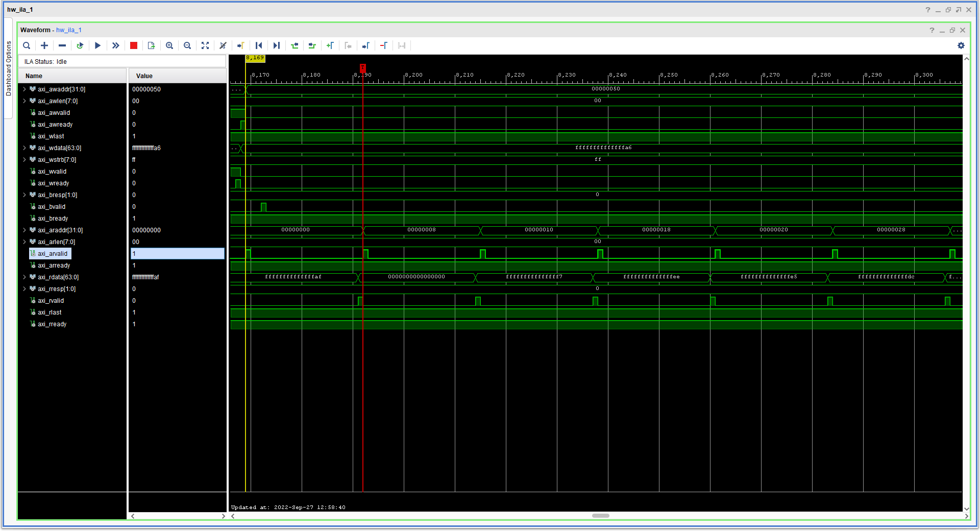This screenshot has width=980, height=531.
Task: Zoom out on the waveform
Action: [187, 45]
